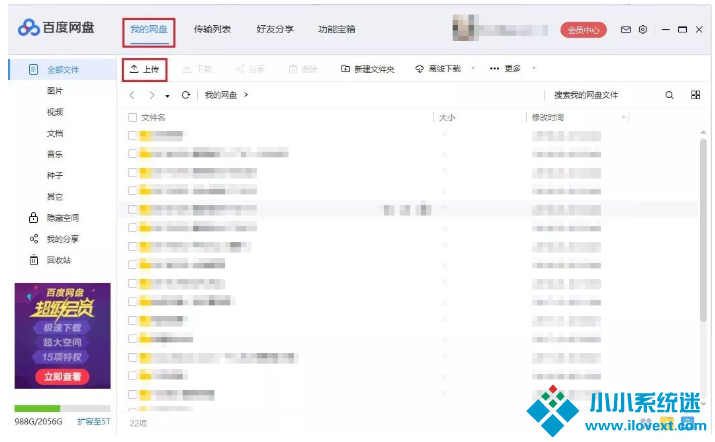The image size is (715, 442).
Task: Click the storage usage progress bar
Action: 62,408
